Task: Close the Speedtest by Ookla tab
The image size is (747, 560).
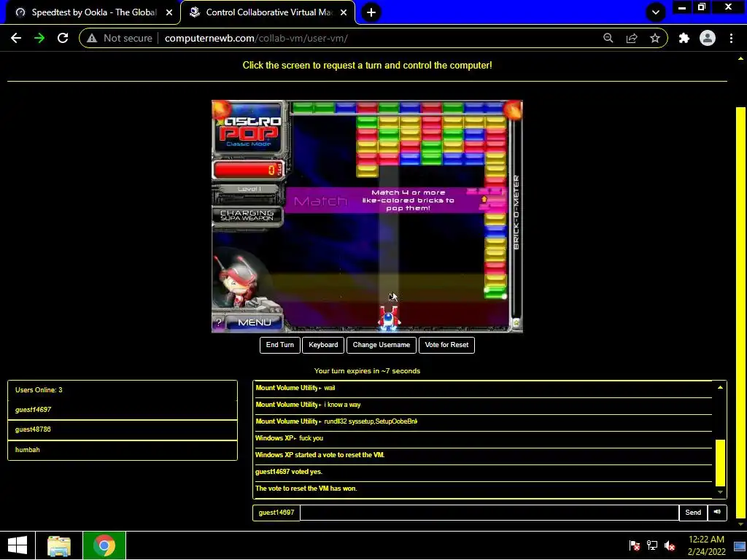Action: click(169, 12)
